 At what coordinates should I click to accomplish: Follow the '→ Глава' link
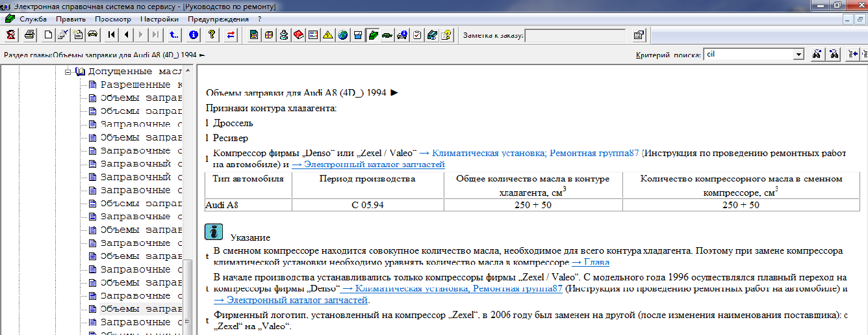tap(590, 262)
